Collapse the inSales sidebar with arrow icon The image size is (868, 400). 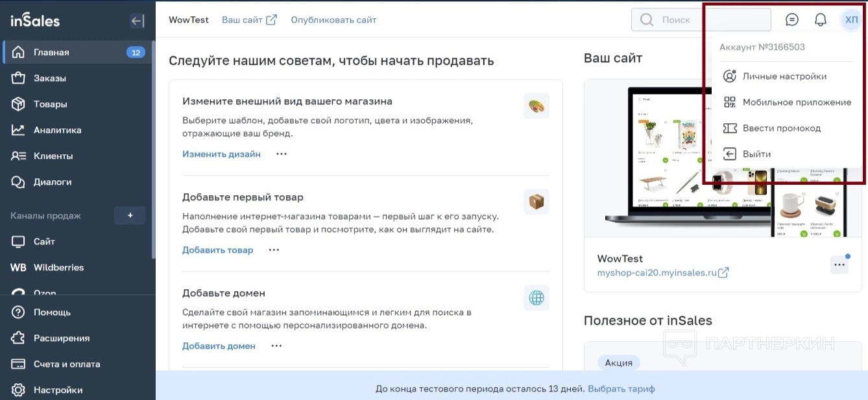coord(137,21)
